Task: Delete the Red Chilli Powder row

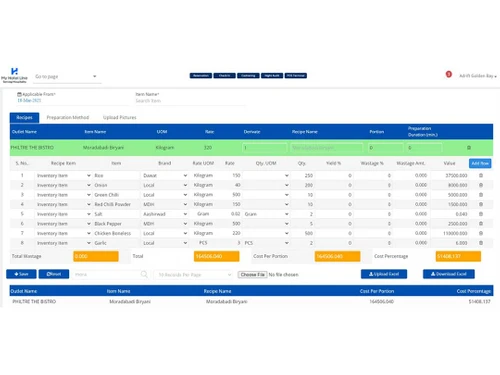Action: [481, 204]
